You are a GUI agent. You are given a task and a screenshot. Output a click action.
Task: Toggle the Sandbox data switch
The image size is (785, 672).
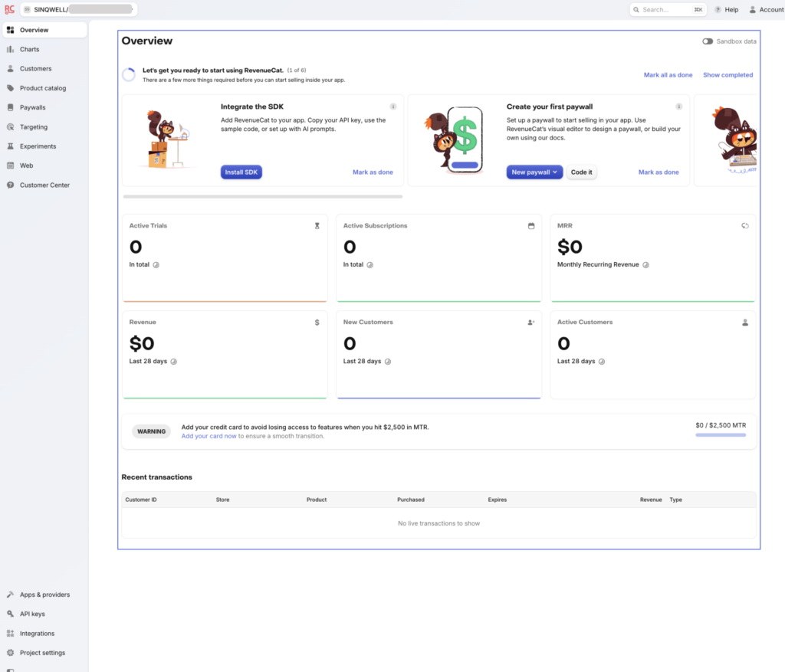(x=707, y=41)
